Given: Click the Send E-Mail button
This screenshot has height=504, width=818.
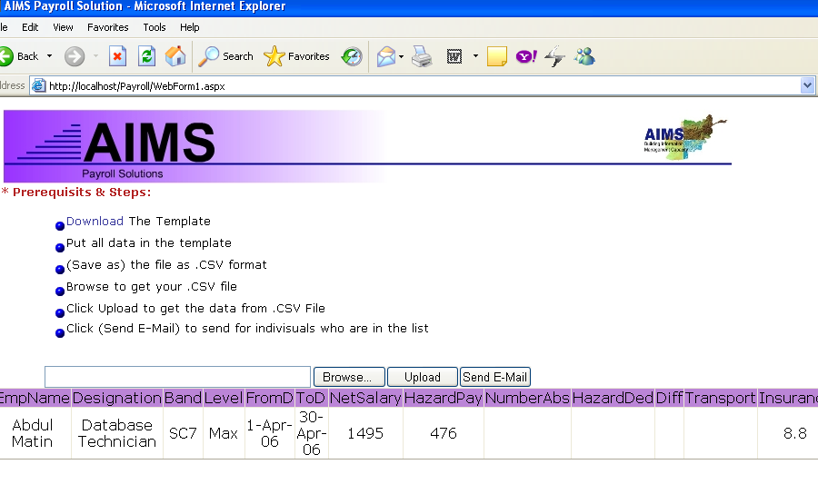Looking at the screenshot, I should pyautogui.click(x=495, y=377).
